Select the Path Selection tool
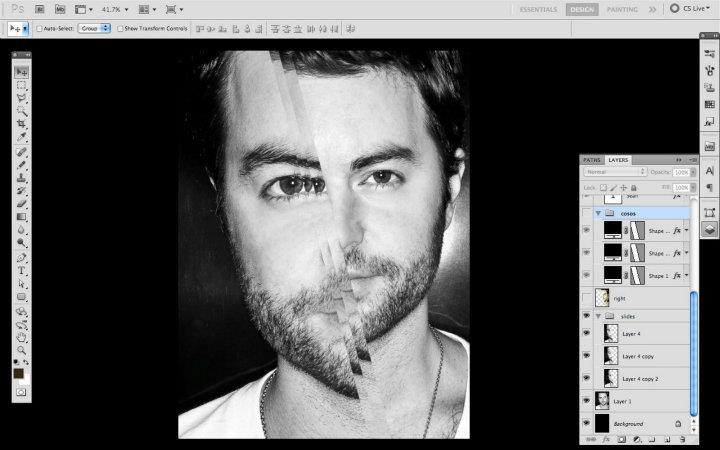This screenshot has height=450, width=720. click(21, 284)
